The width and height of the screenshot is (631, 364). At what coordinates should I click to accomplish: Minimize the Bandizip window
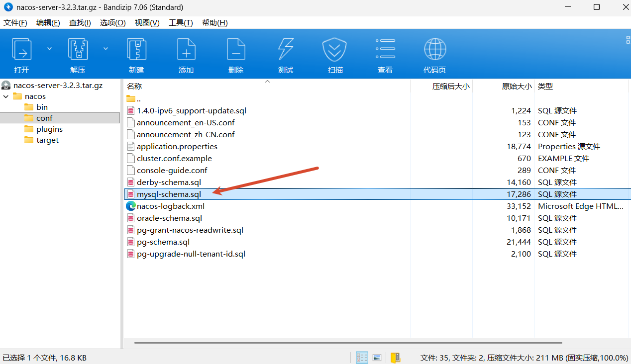pyautogui.click(x=569, y=7)
